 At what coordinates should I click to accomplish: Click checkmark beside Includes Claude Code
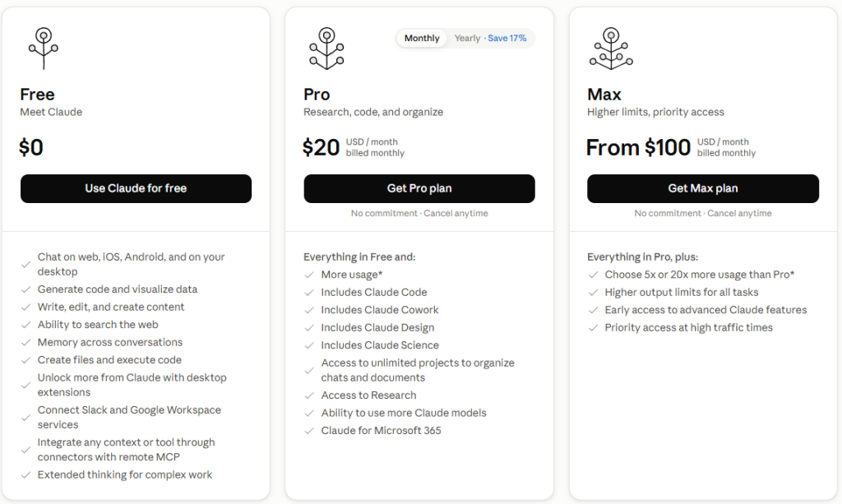[x=309, y=293]
